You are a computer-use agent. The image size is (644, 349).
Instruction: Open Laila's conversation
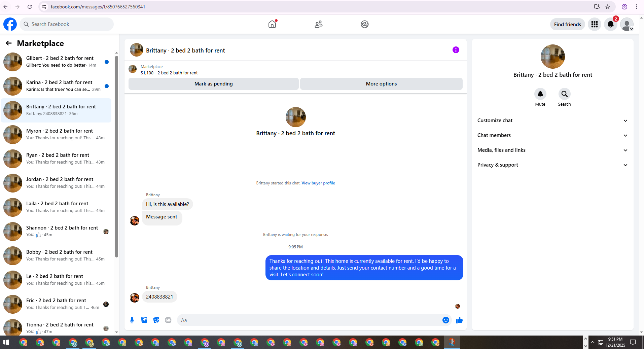pos(56,207)
